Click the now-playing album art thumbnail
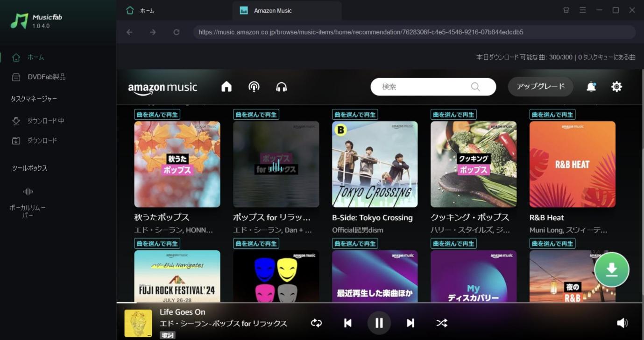Screen dimensions: 644x340 (138, 323)
